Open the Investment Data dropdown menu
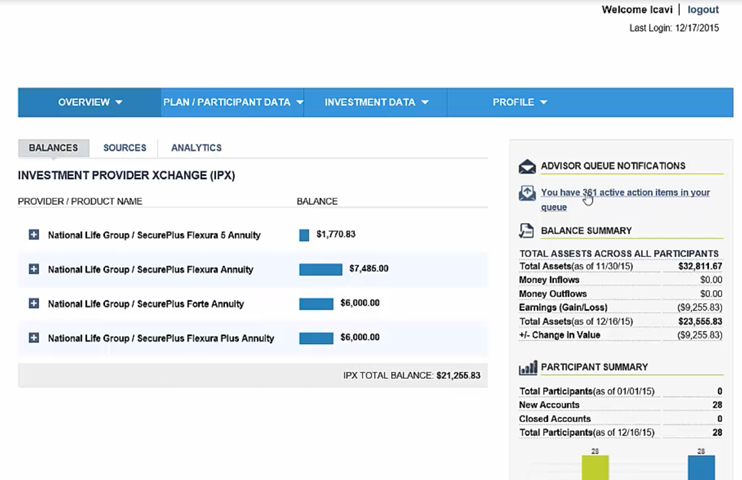 click(376, 102)
